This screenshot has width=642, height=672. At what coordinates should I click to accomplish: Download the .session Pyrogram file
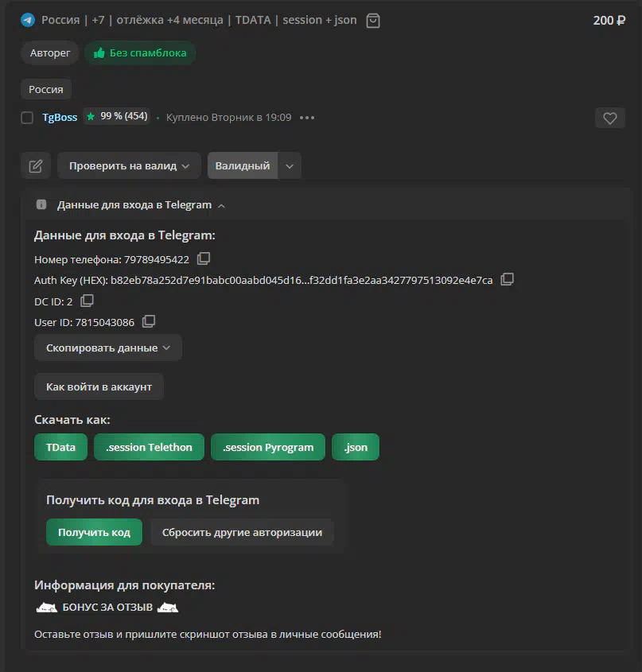pos(268,447)
